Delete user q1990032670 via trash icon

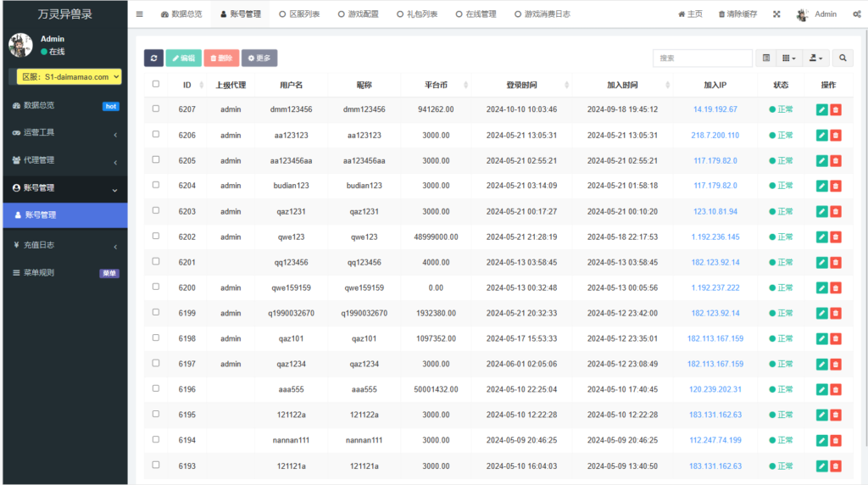(836, 314)
